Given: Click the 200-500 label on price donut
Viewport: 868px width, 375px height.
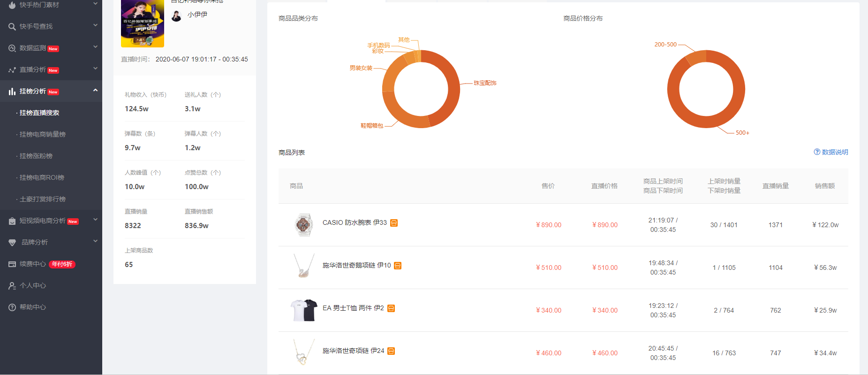Looking at the screenshot, I should click(x=665, y=45).
